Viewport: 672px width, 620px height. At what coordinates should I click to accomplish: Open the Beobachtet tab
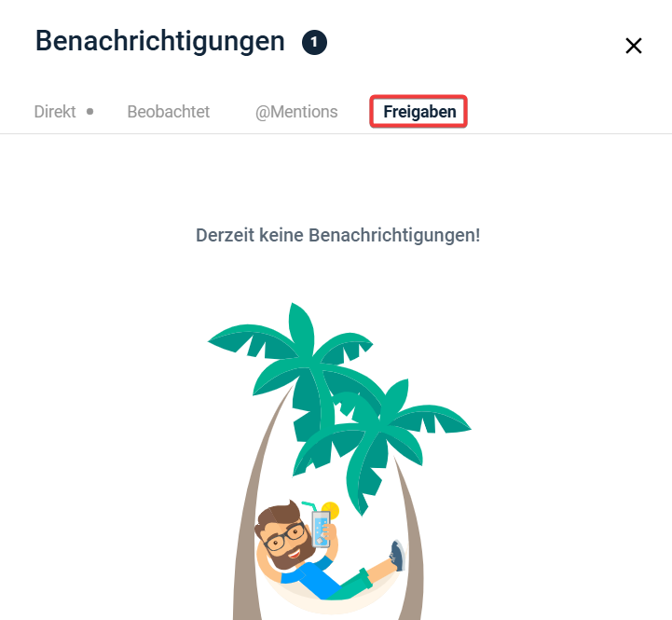tap(169, 112)
